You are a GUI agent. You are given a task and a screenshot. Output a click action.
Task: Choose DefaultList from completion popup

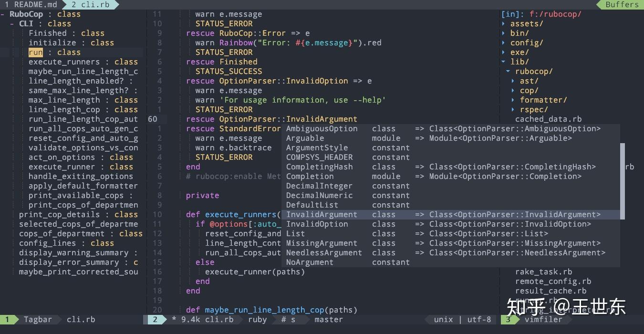[x=451, y=205]
